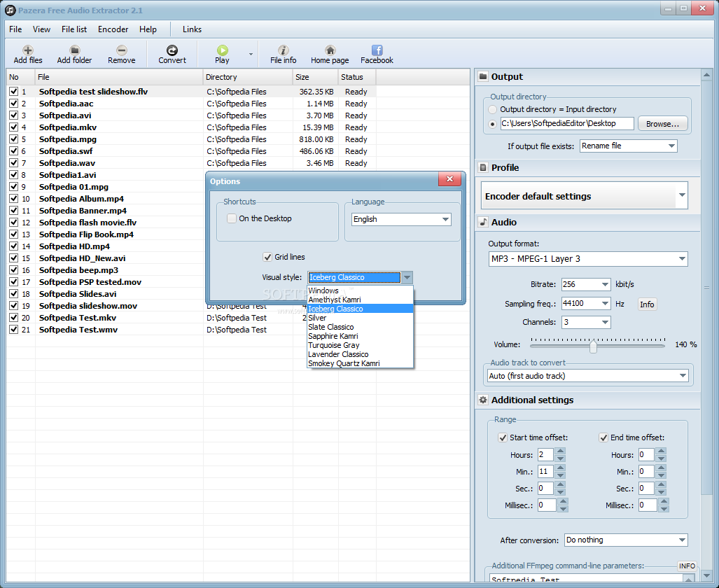Uncheck the Softpedia.aac file checkbox
The height and width of the screenshot is (588, 719).
coord(14,103)
